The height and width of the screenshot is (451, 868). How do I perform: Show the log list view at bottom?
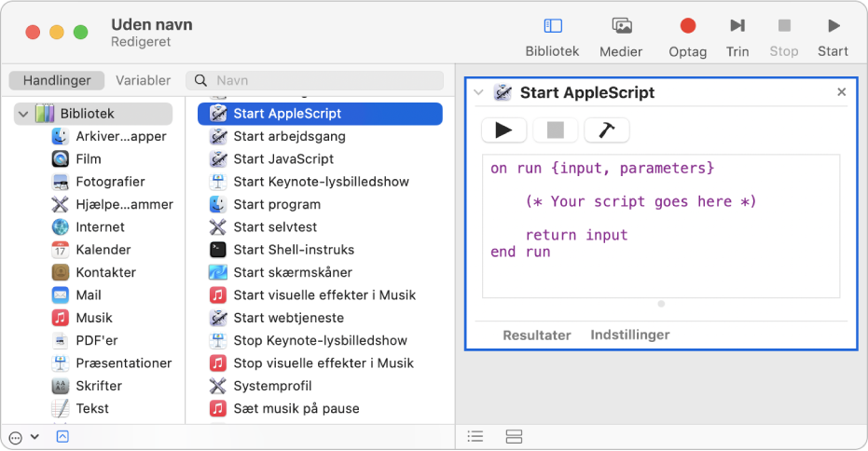(x=475, y=436)
